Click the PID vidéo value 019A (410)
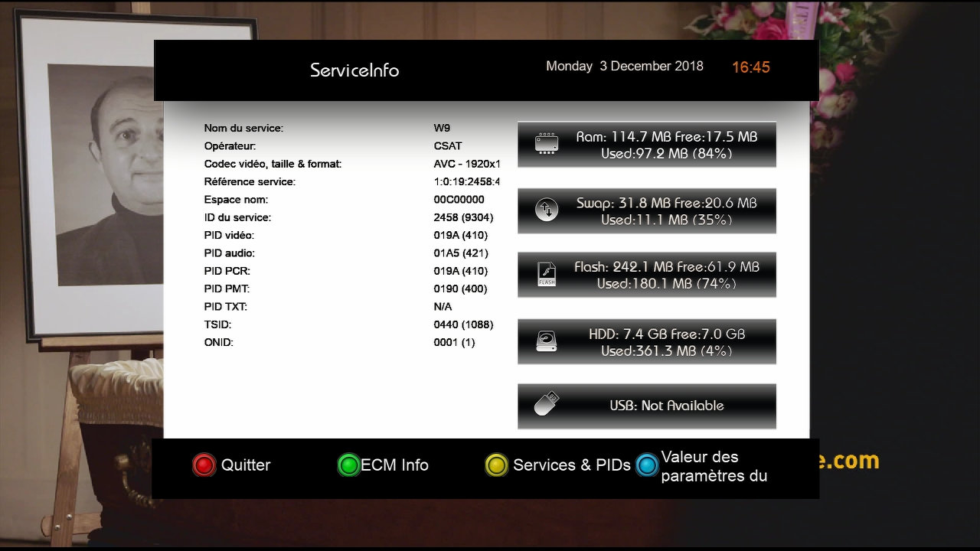Viewport: 980px width, 551px height. coord(460,235)
